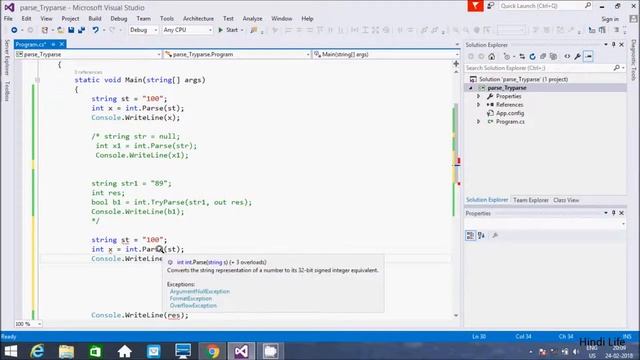Screen dimensions: 640x360
Task: Click the Windows Start button
Action: (11, 351)
